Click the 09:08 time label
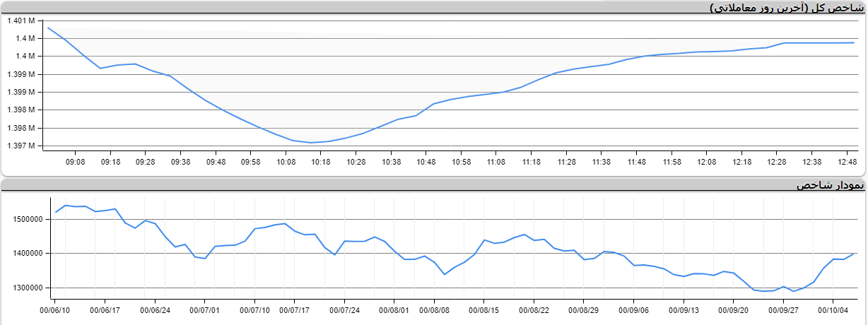The image size is (868, 325). pos(75,162)
